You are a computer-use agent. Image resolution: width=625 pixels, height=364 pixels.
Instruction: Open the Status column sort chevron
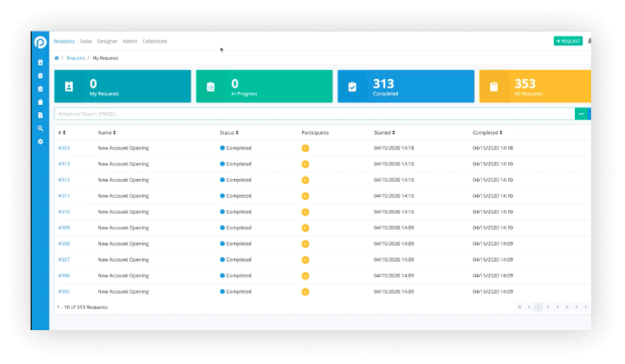[x=236, y=132]
